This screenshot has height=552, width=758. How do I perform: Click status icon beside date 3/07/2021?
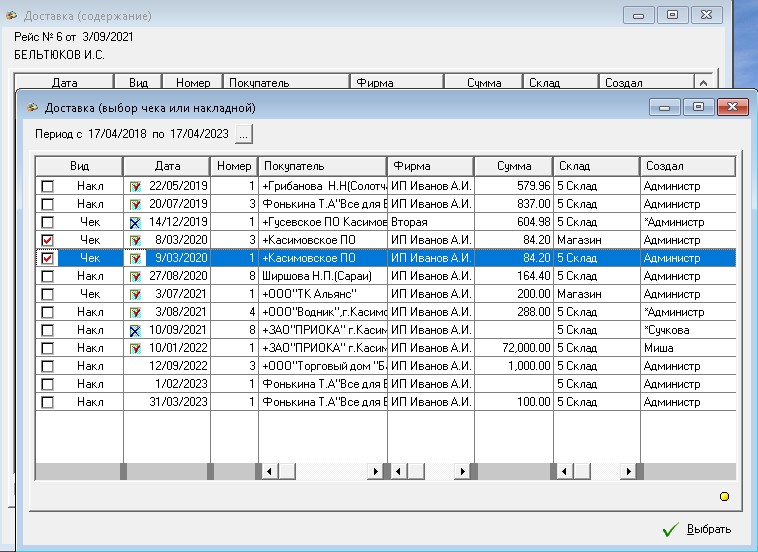click(x=135, y=294)
